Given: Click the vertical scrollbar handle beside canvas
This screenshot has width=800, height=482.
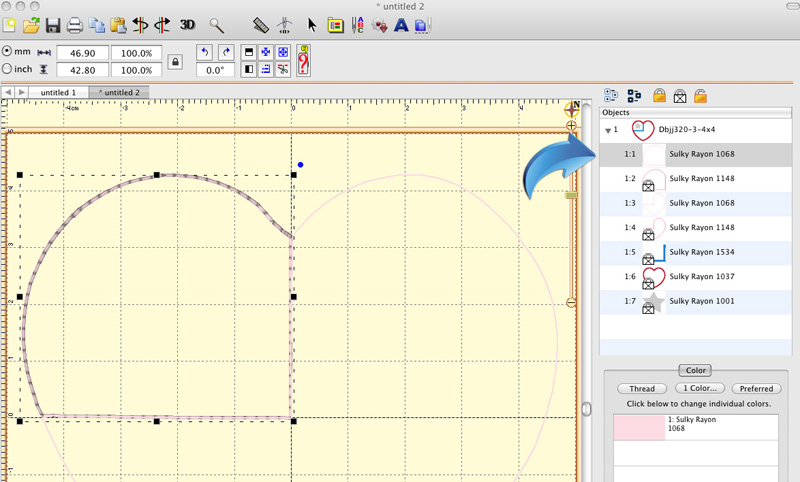Looking at the screenshot, I should coord(586,409).
